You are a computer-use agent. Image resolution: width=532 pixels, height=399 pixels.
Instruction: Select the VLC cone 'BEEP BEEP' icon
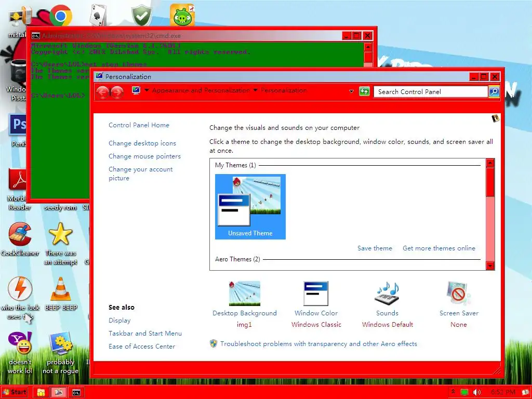click(61, 289)
